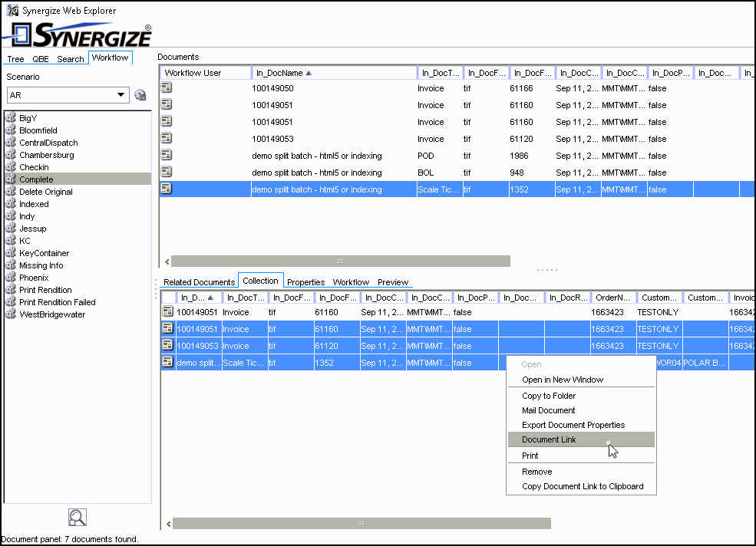The height and width of the screenshot is (546, 756).
Task: Click the BigY workflow queue icon
Action: pos(11,117)
